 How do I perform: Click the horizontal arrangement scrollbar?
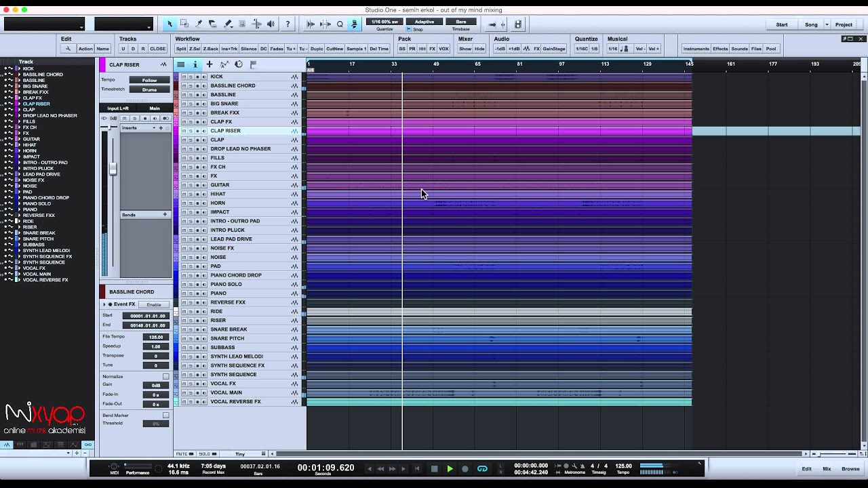tap(539, 453)
